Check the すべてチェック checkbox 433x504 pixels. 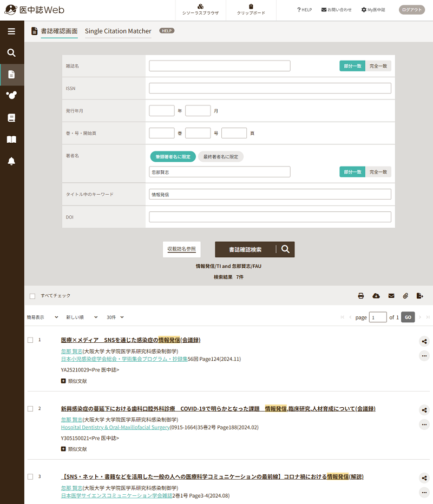(x=32, y=296)
